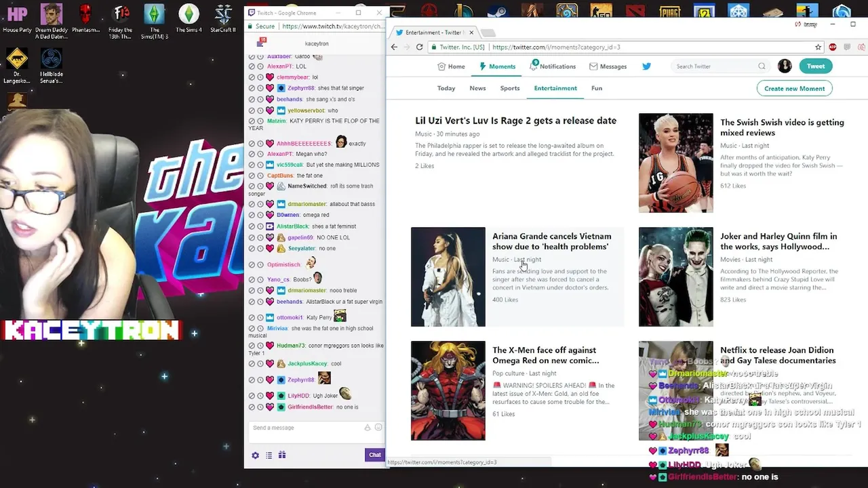Click the bits icon in chat box
Screen dimensions: 868x488
pos(368,428)
